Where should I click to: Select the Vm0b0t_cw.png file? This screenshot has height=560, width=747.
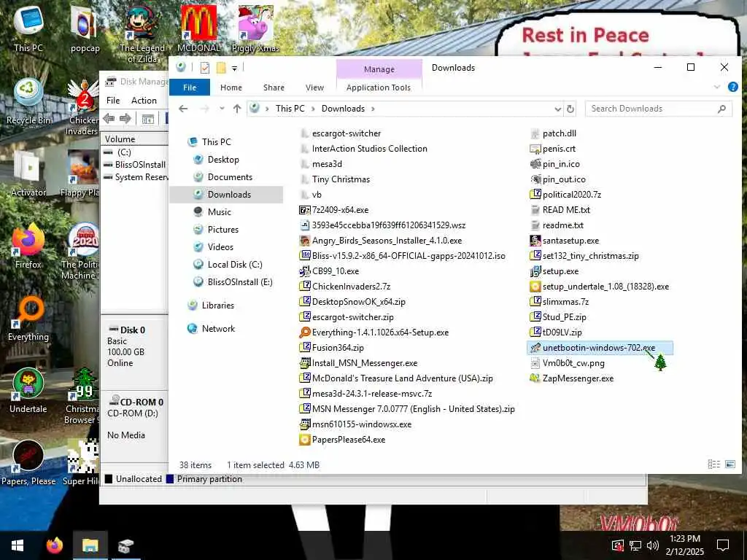(568, 363)
